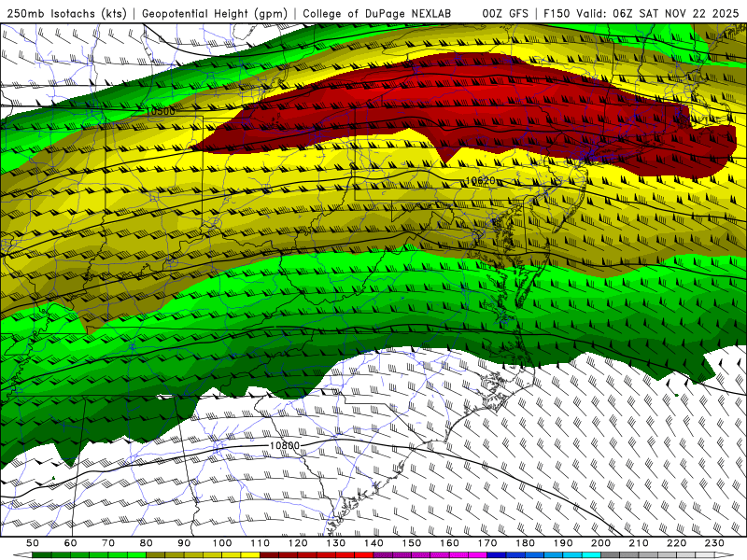Click the "Geopotential Height (gpm)" header text
The width and height of the screenshot is (747, 560).
pyautogui.click(x=215, y=13)
